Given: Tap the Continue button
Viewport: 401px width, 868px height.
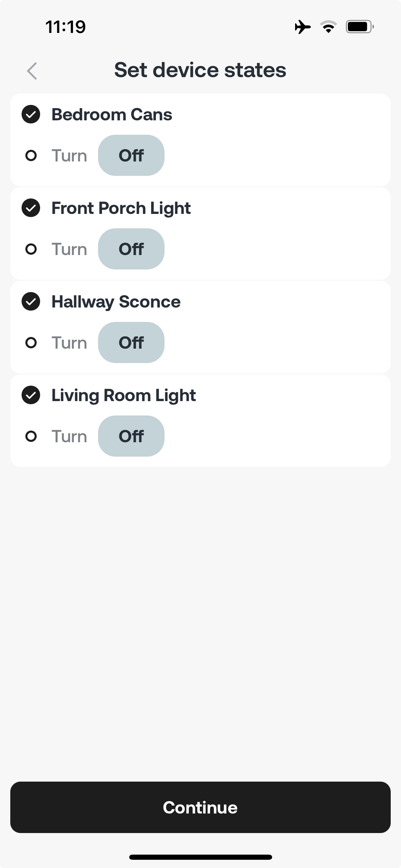Looking at the screenshot, I should coord(200,807).
